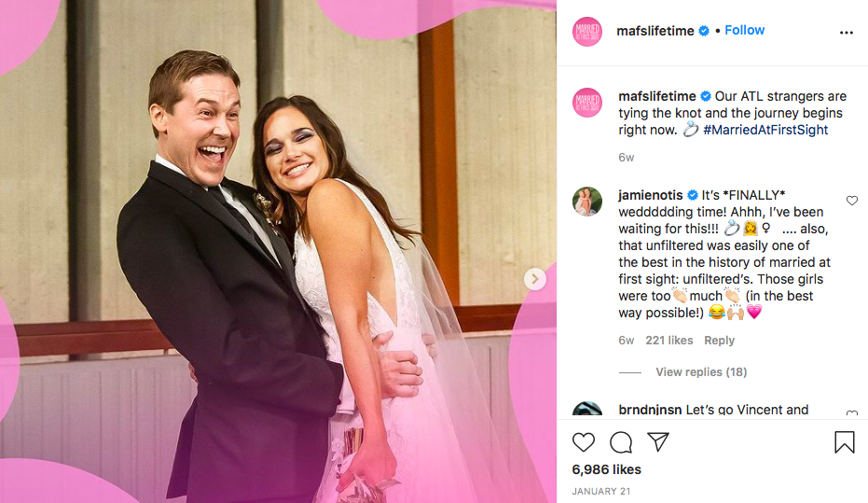
Task: Click mafslifetime avatar beside caption
Action: [587, 103]
